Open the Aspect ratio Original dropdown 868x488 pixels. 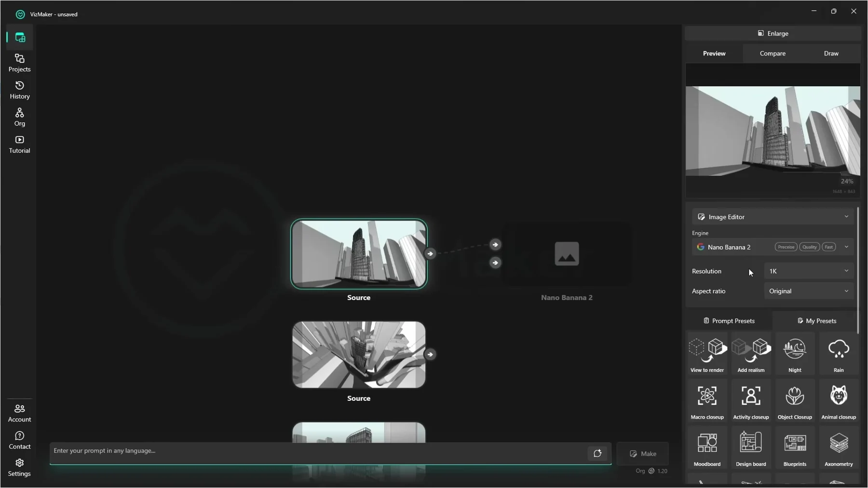[x=809, y=291]
